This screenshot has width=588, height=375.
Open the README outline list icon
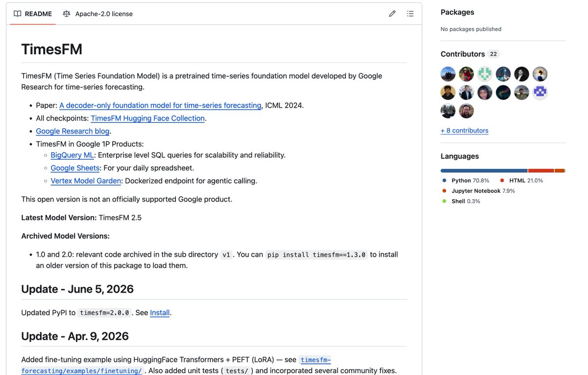410,14
